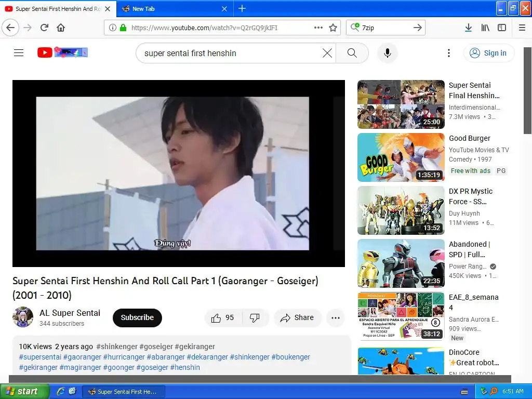Click the taskbar clock showing 6:51 AM
Screen dimensions: 532x399
click(x=513, y=391)
